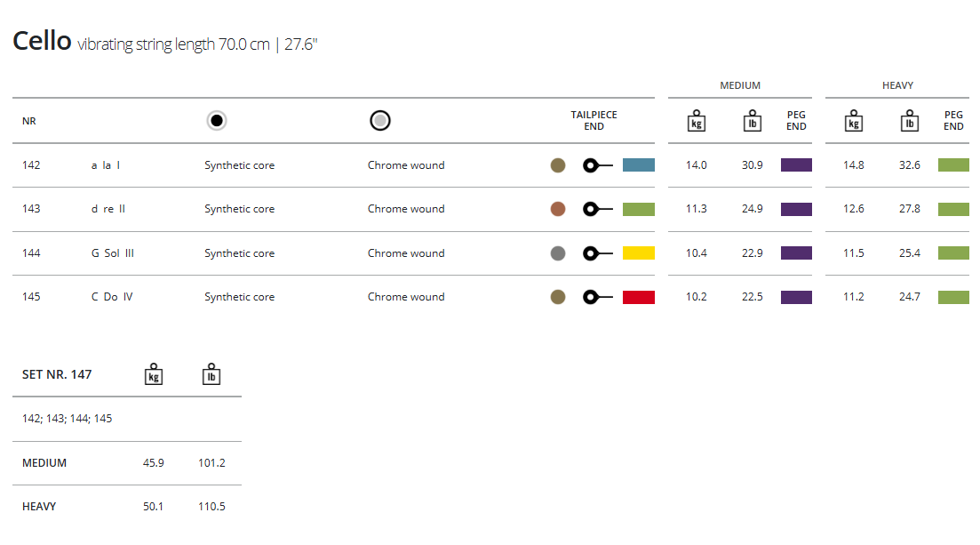Choose purple medium peg swatch in row 144
Screen dimensions: 980x545
(796, 253)
